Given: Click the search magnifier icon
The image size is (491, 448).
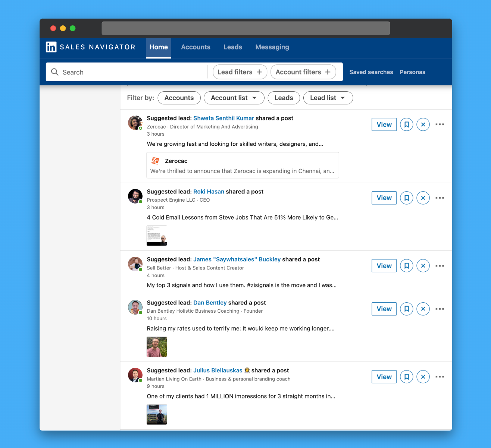Looking at the screenshot, I should click(x=55, y=72).
